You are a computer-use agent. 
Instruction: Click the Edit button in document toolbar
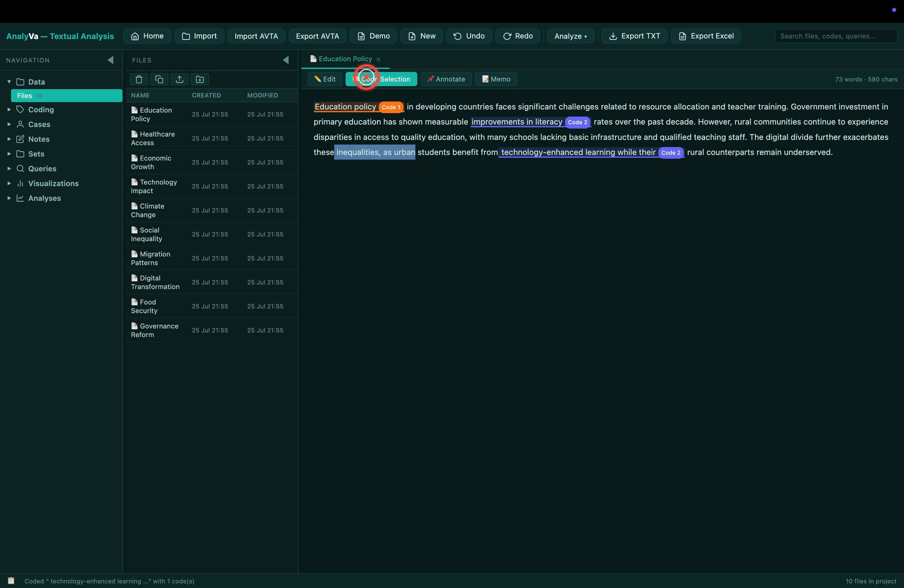tap(325, 79)
